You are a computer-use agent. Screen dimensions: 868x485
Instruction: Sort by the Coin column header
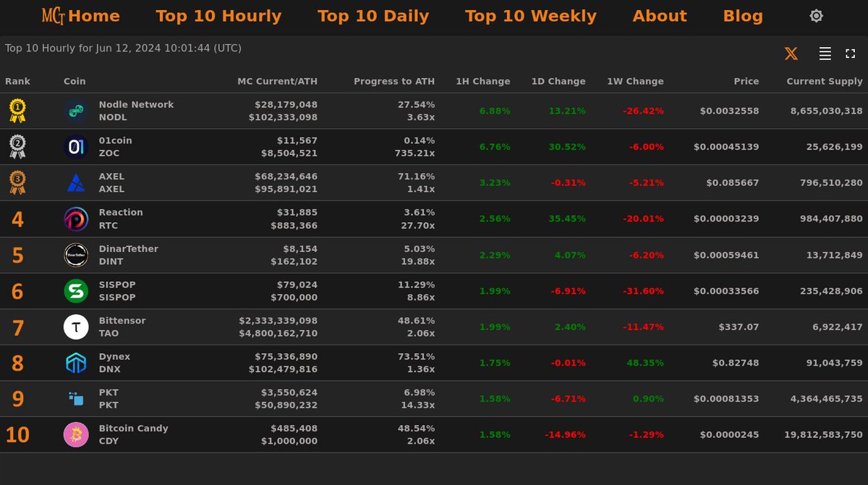coord(75,82)
